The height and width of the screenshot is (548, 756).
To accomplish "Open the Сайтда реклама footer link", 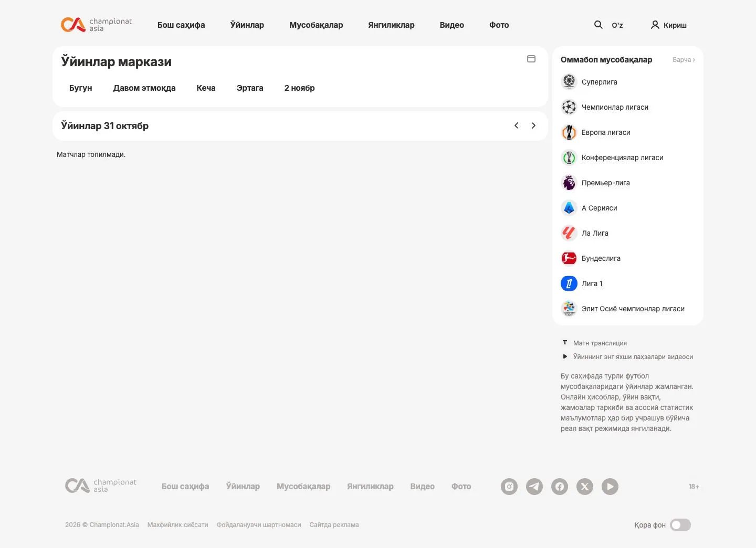I will click(334, 525).
